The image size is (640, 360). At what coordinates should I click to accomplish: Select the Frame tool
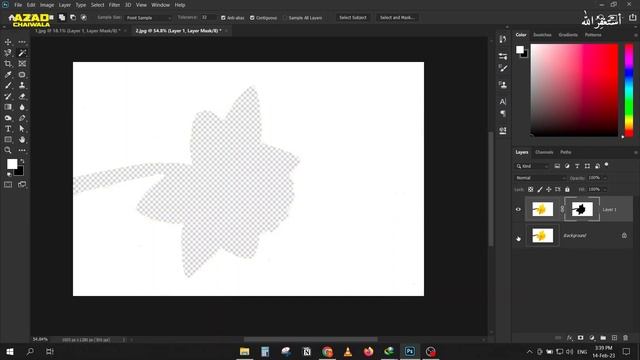(22, 64)
